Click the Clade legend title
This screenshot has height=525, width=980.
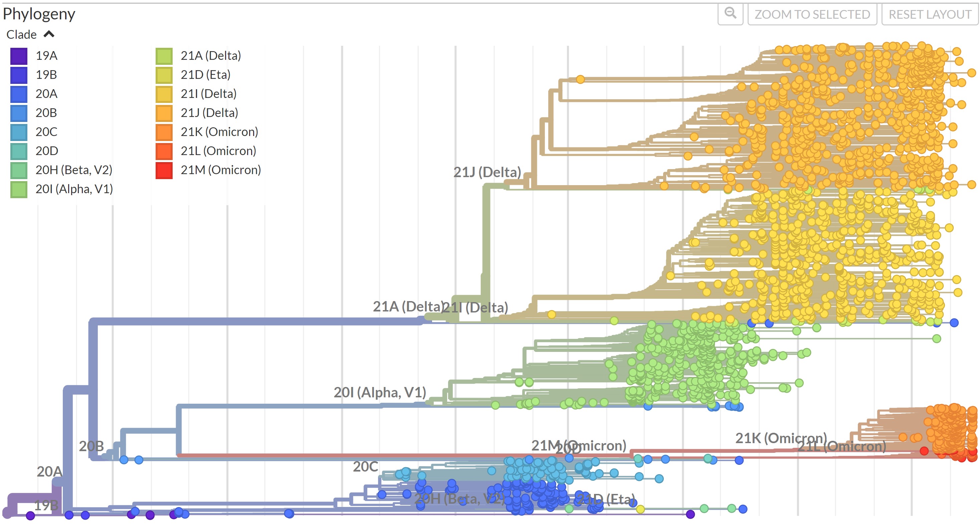click(x=21, y=35)
